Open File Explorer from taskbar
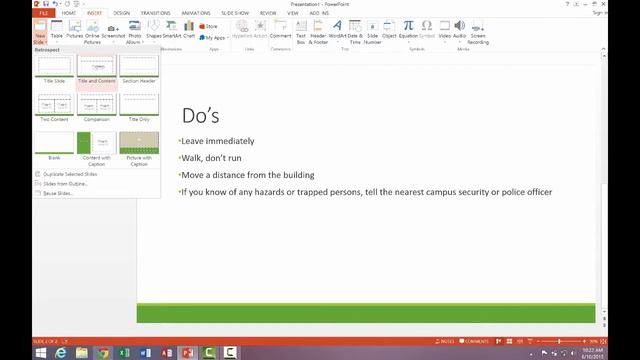Viewport: 640px width, 360px height. [x=82, y=353]
